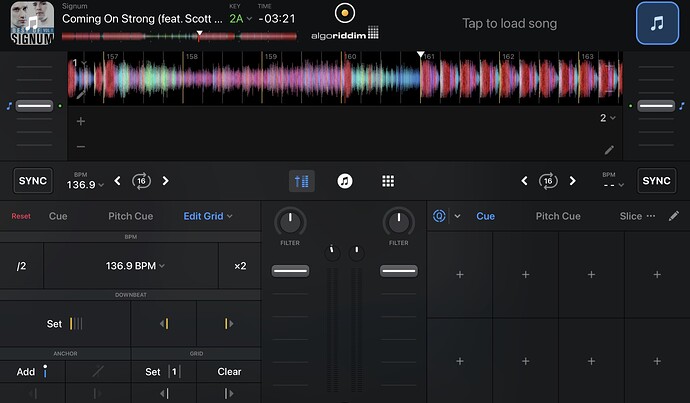
Task: Click left deck pitch tempo slider
Action: tap(34, 106)
